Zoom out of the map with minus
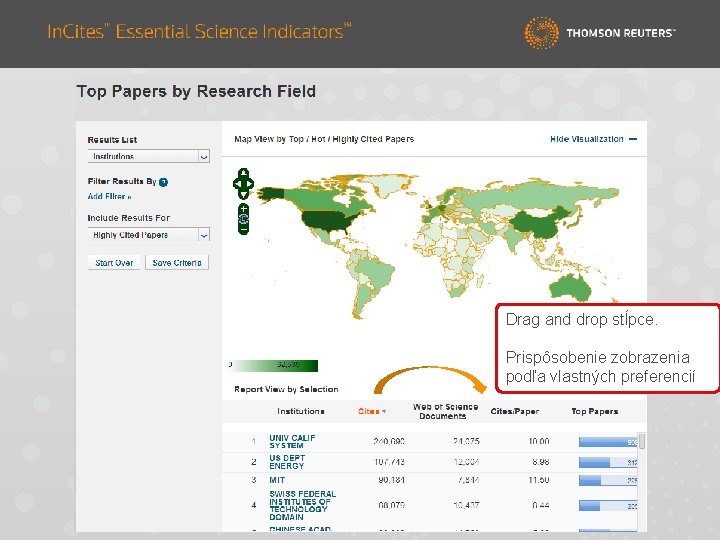Screen dimensions: 720x540 [244, 229]
